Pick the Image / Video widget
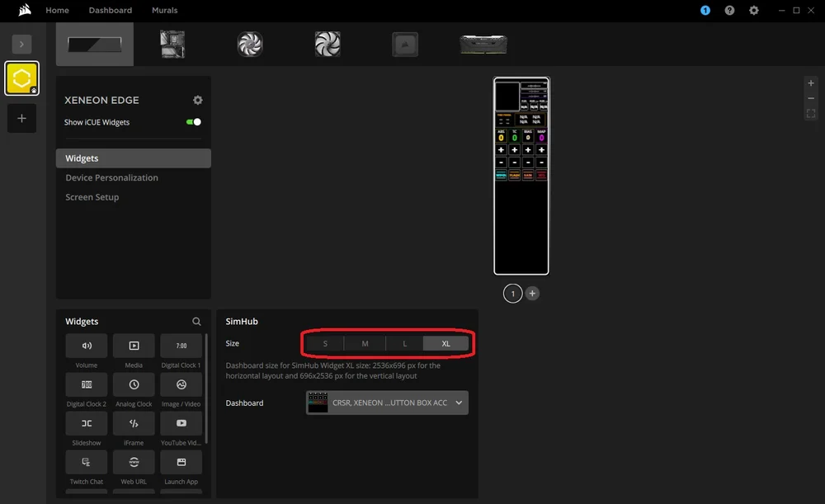Image resolution: width=825 pixels, height=504 pixels. (x=181, y=384)
